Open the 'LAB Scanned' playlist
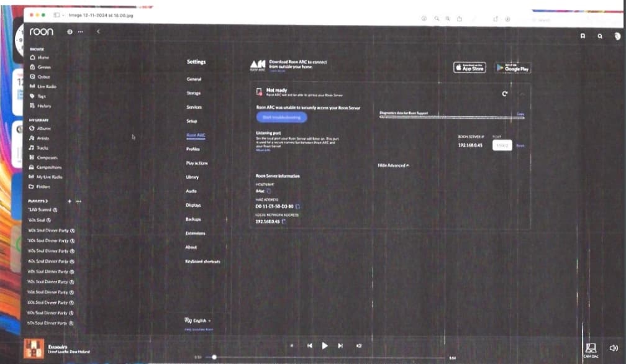The height and width of the screenshot is (364, 626). 42,210
